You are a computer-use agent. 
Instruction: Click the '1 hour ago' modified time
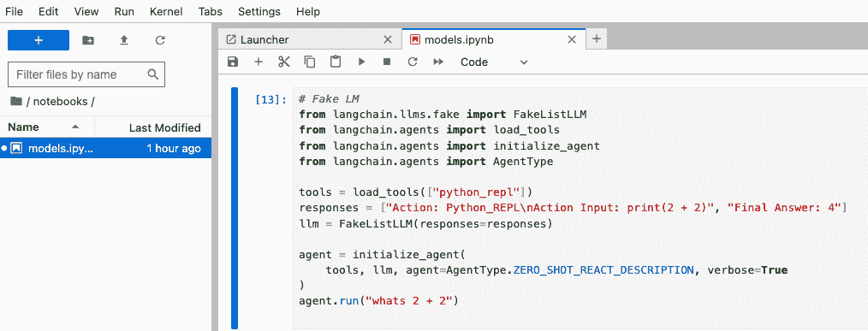point(174,148)
